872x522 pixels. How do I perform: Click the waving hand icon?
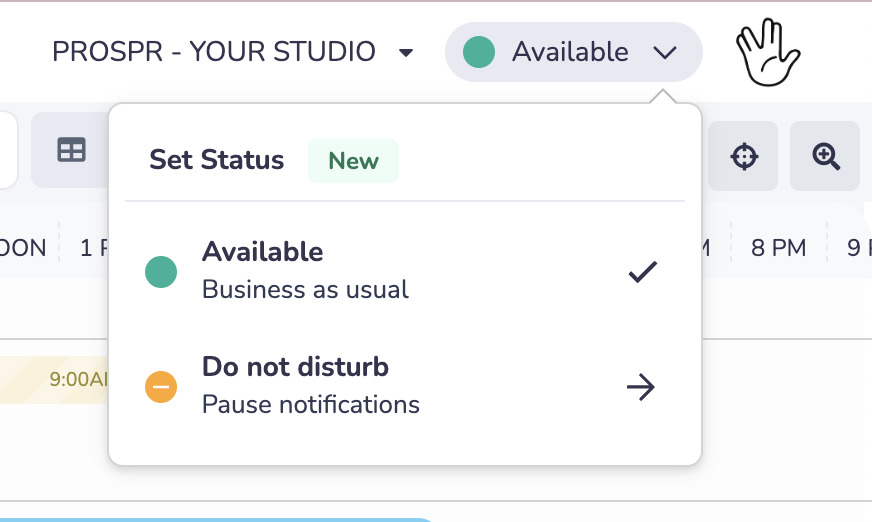(767, 52)
